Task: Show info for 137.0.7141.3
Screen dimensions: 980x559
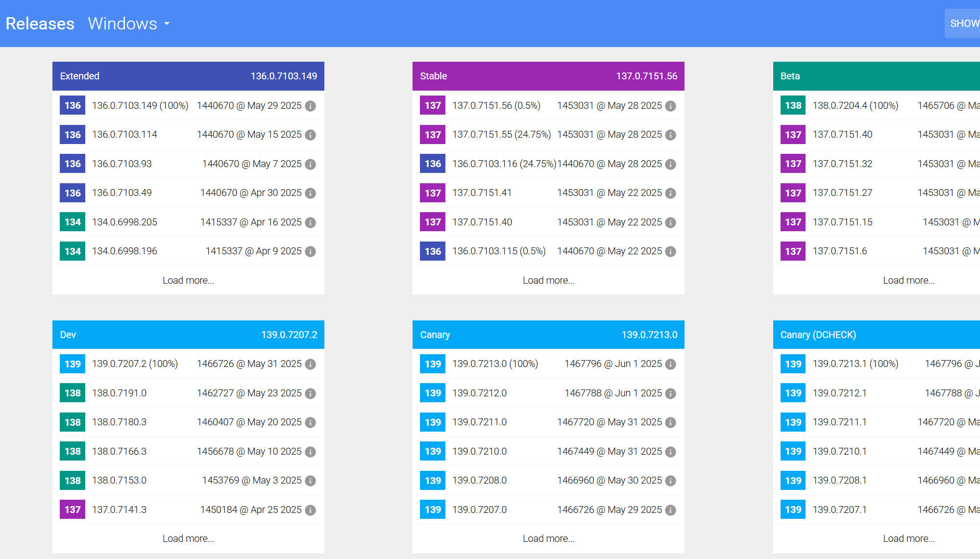Action: point(310,510)
